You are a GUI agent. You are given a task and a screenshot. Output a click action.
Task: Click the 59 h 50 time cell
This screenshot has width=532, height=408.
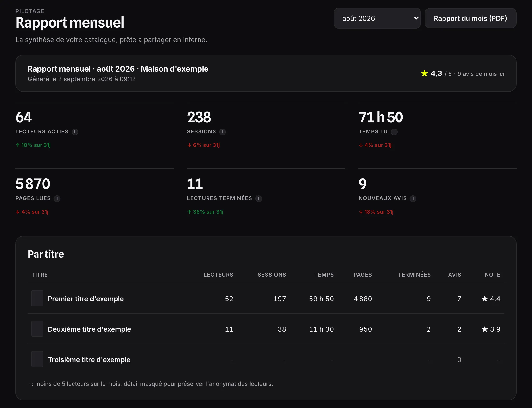(321, 299)
